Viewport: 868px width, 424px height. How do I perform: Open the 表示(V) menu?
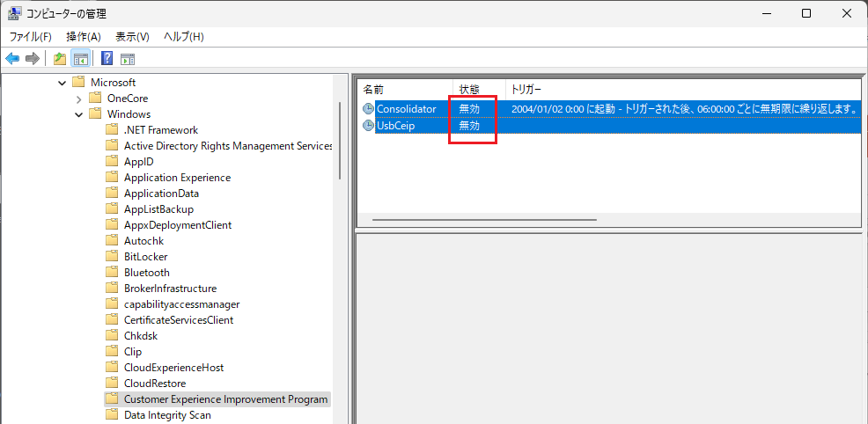click(132, 37)
